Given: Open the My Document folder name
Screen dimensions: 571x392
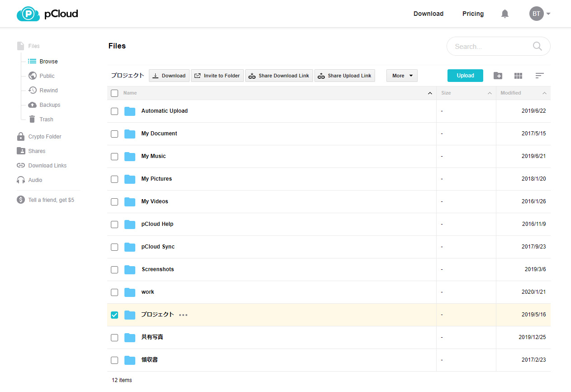Looking at the screenshot, I should click(x=159, y=134).
